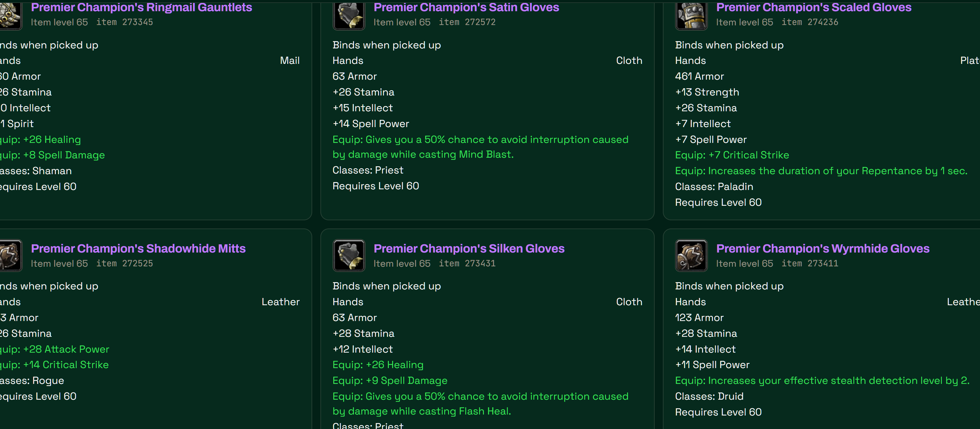Screen dimensions: 980x429
Task: Click the Shadowhide Mitts item icon
Action: 11,255
